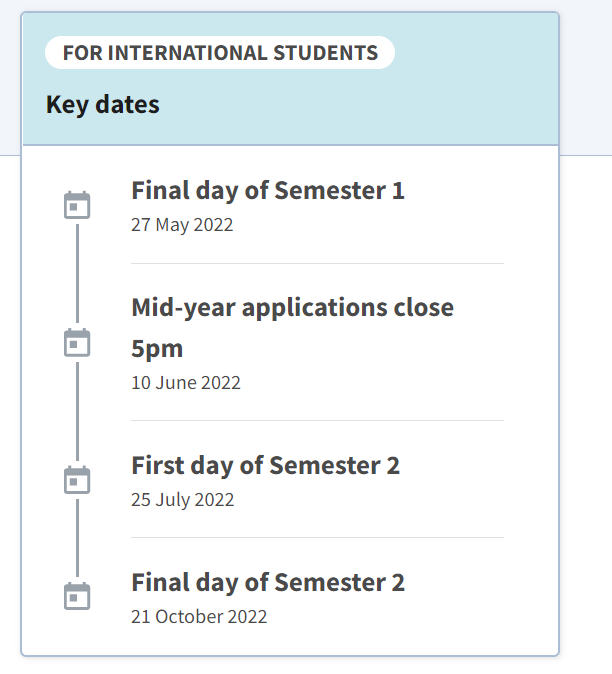The height and width of the screenshot is (674, 612).
Task: Open the Final day of Semester 1 title
Action: click(268, 190)
